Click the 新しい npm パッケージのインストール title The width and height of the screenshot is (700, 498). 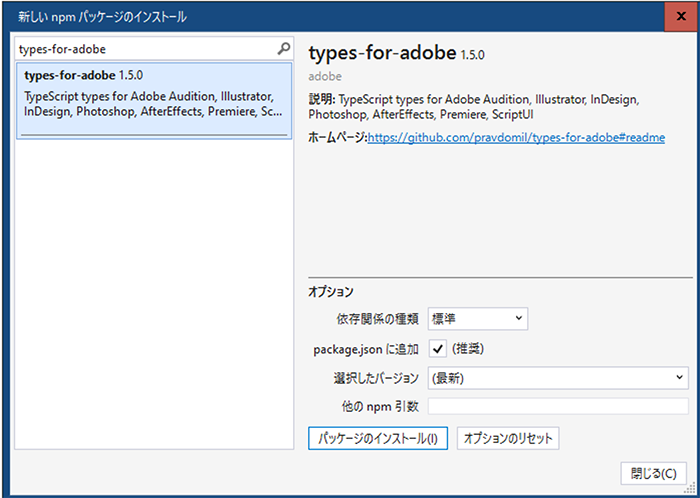click(103, 17)
